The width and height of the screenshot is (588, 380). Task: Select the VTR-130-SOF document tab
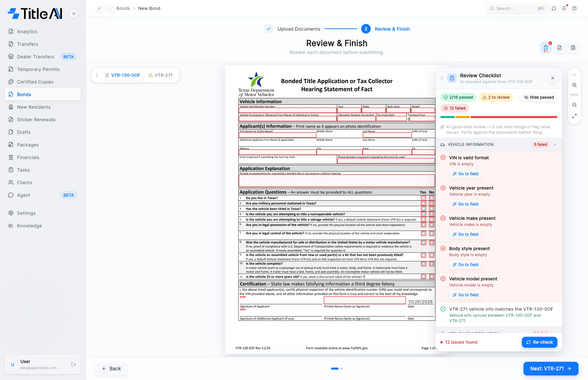[x=123, y=75]
